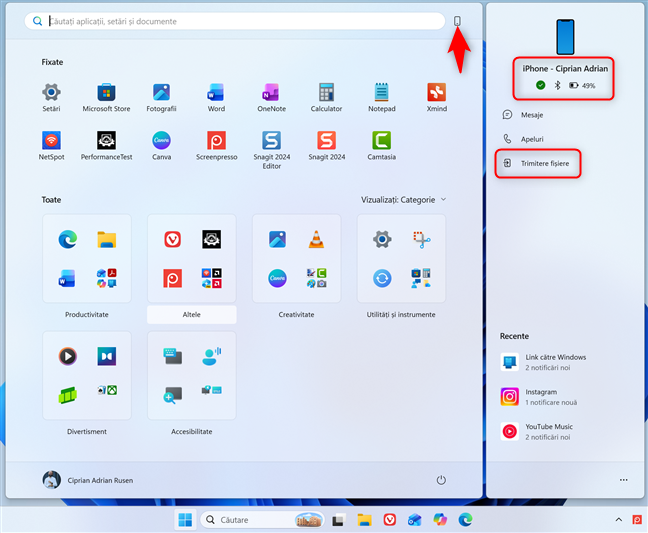The width and height of the screenshot is (648, 533).
Task: Open the Setări pinned app
Action: click(51, 98)
